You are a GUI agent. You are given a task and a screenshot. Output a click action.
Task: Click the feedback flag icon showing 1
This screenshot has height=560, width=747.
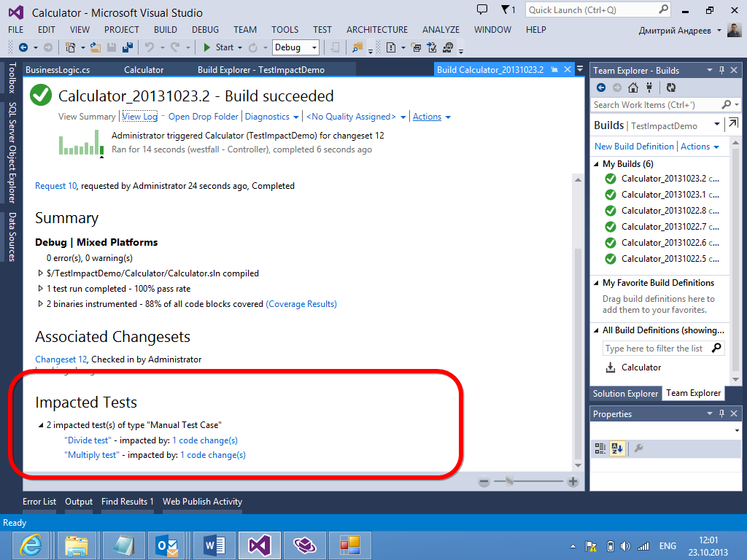508,9
